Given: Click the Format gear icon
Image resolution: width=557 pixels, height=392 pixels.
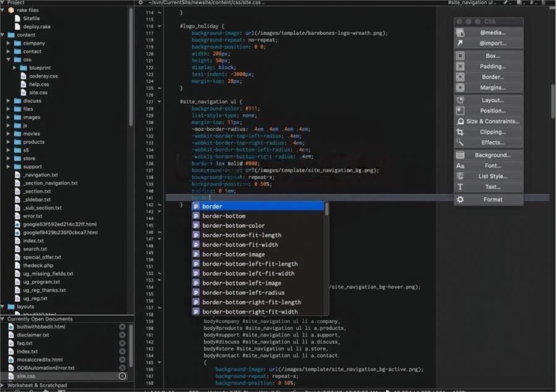Looking at the screenshot, I should coord(460,199).
